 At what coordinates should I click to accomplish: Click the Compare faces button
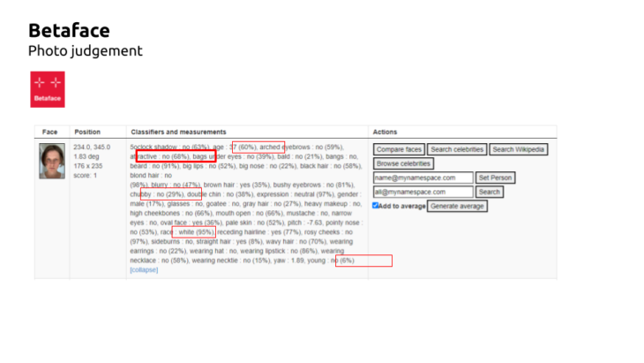pyautogui.click(x=399, y=149)
